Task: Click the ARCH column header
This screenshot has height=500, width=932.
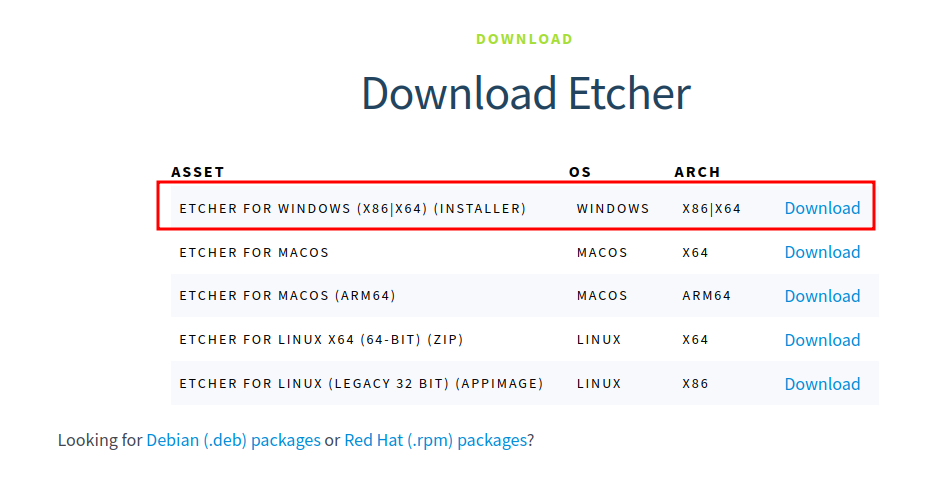Action: (697, 172)
